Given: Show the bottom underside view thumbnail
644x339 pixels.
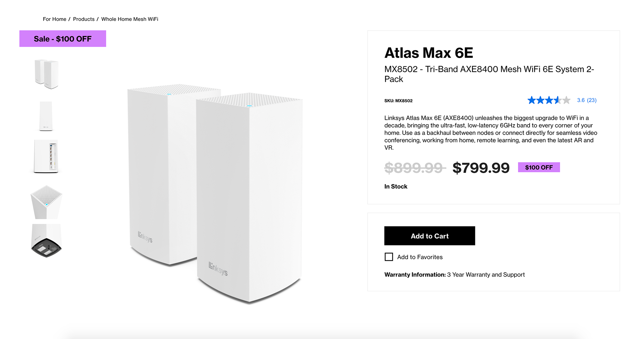Looking at the screenshot, I should point(46,241).
